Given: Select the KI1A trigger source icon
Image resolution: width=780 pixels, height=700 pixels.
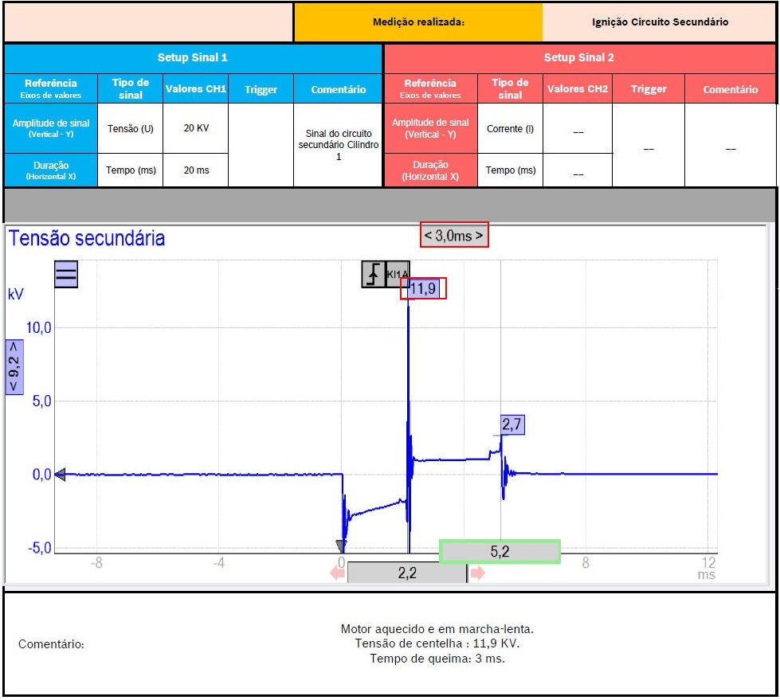Looking at the screenshot, I should [398, 274].
